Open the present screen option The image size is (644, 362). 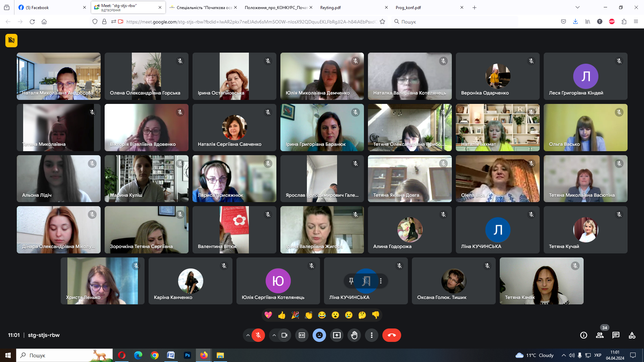(x=337, y=335)
